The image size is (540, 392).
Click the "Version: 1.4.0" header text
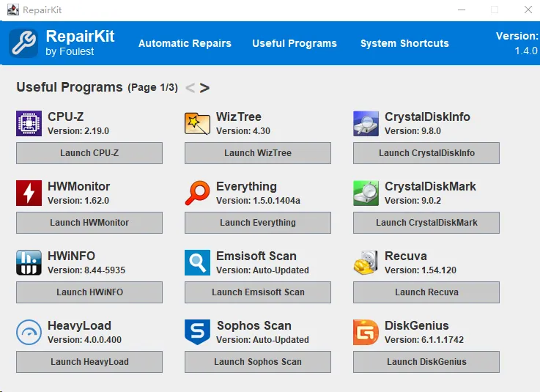(x=517, y=43)
